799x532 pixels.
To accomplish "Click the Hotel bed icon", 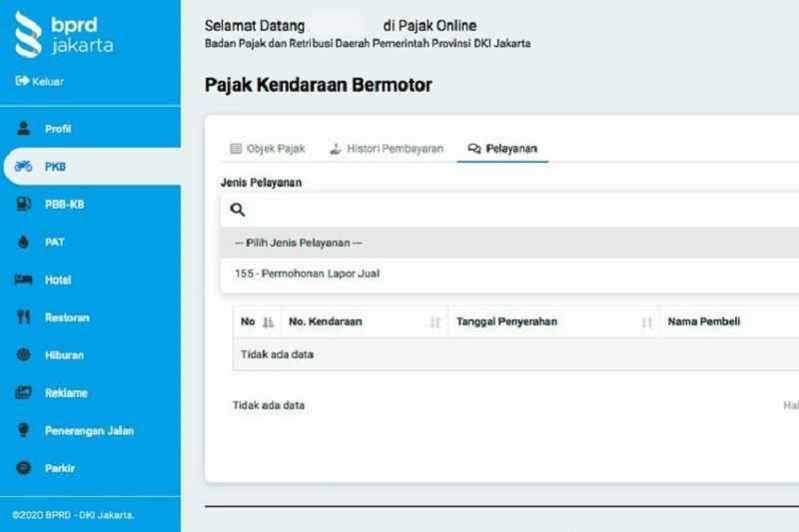I will [23, 279].
